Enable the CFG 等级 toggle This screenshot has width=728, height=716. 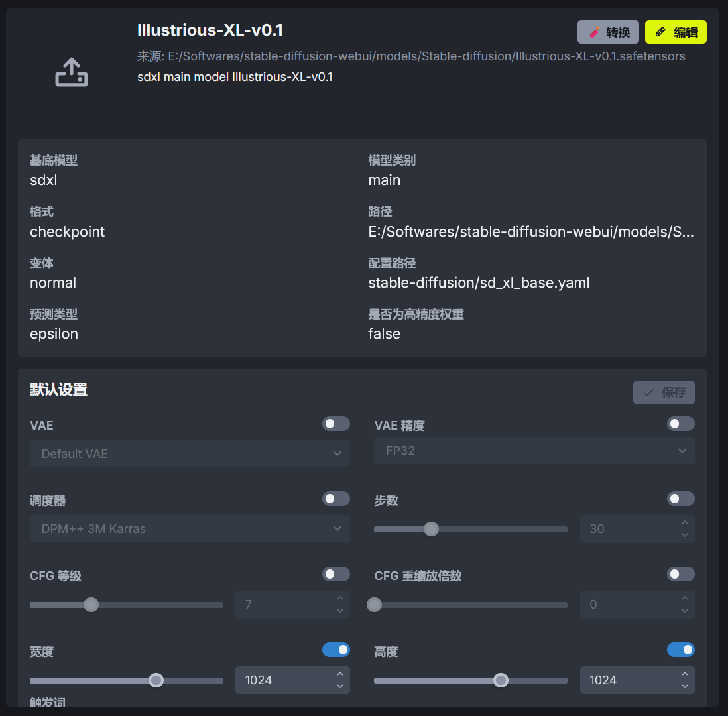[x=335, y=574]
